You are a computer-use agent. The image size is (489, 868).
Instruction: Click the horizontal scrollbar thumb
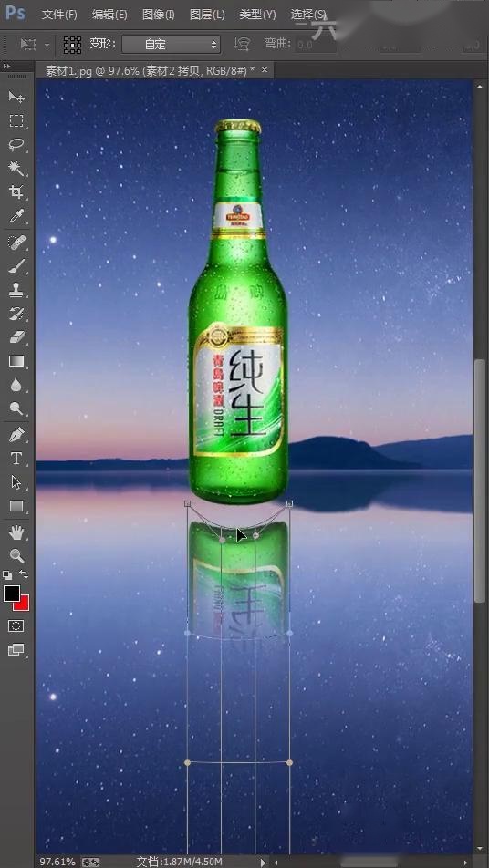click(x=369, y=862)
